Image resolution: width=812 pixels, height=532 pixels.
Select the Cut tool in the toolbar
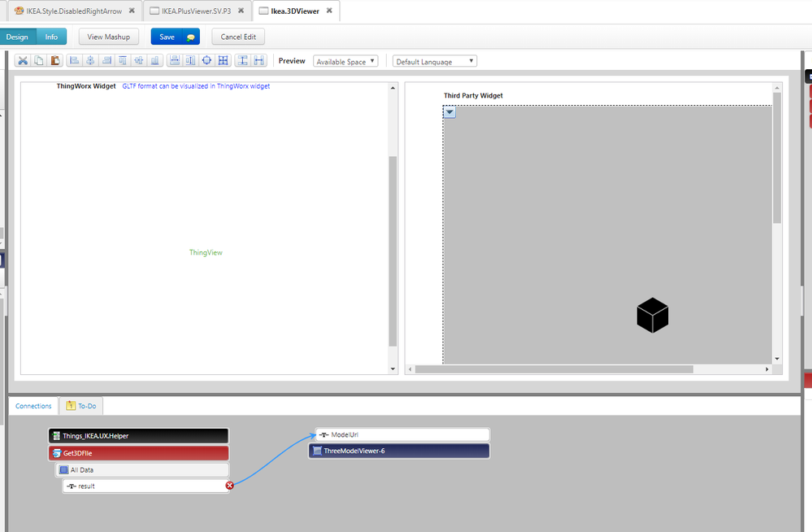point(22,59)
